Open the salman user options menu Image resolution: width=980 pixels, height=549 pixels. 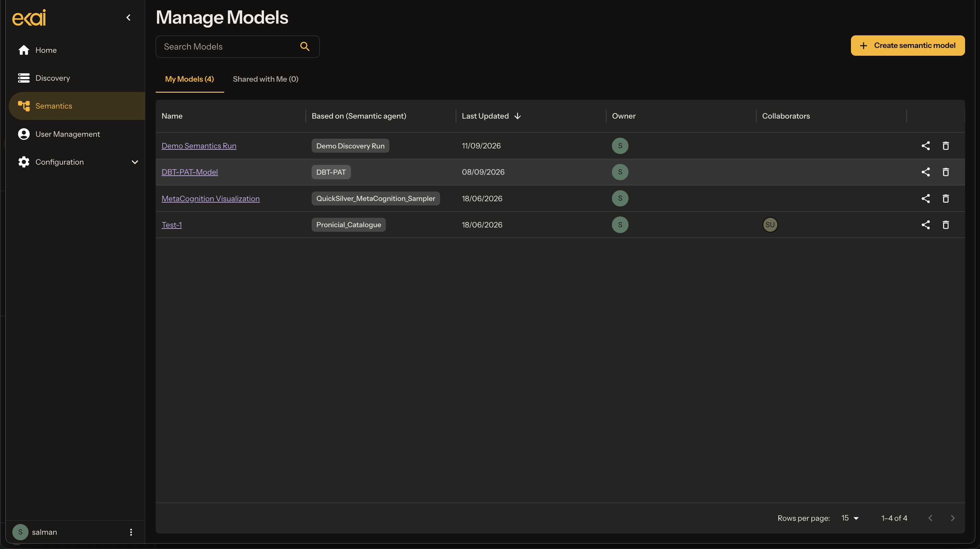(131, 532)
